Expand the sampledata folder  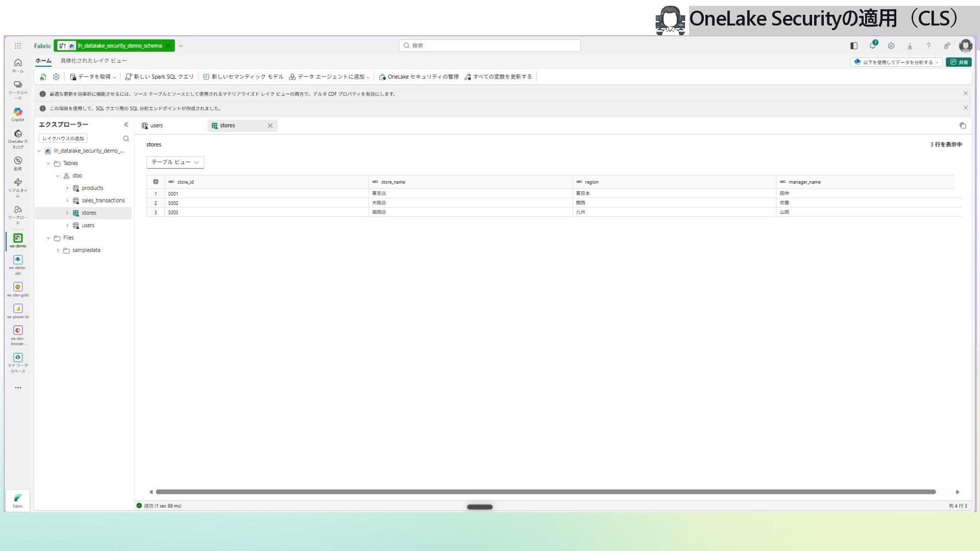click(58, 251)
